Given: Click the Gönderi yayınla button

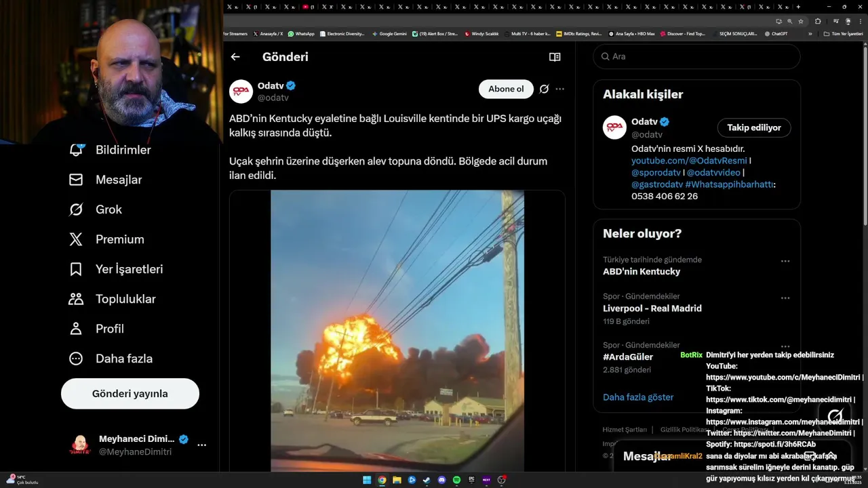Looking at the screenshot, I should click(x=130, y=394).
